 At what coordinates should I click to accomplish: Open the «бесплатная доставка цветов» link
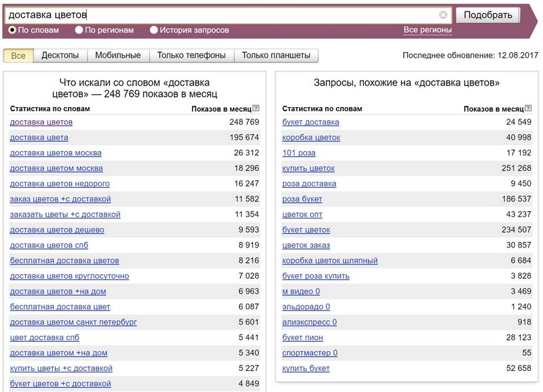[64, 260]
